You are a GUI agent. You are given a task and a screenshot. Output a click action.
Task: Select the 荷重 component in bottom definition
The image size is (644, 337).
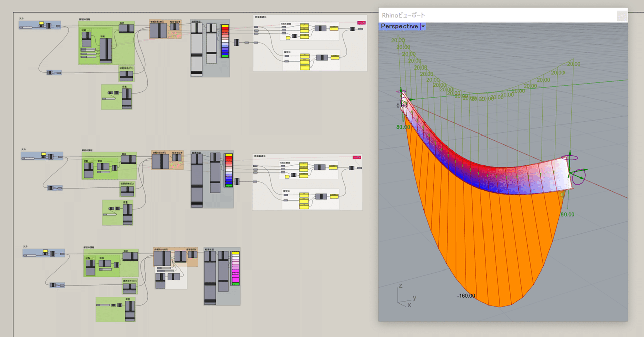click(130, 311)
